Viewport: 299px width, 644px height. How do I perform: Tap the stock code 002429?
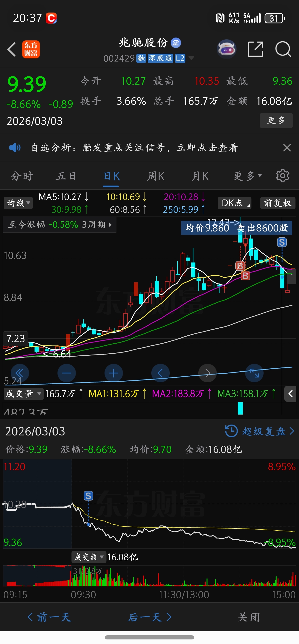click(x=119, y=58)
